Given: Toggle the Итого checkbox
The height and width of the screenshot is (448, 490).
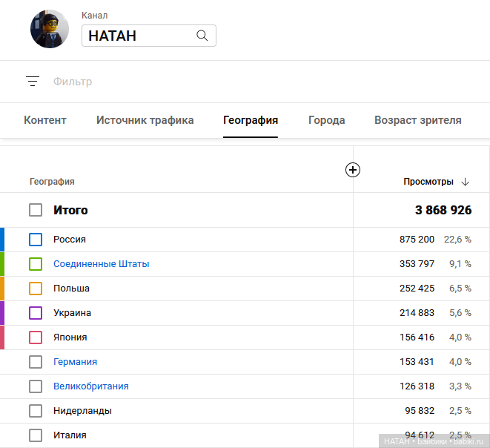Looking at the screenshot, I should (36, 210).
